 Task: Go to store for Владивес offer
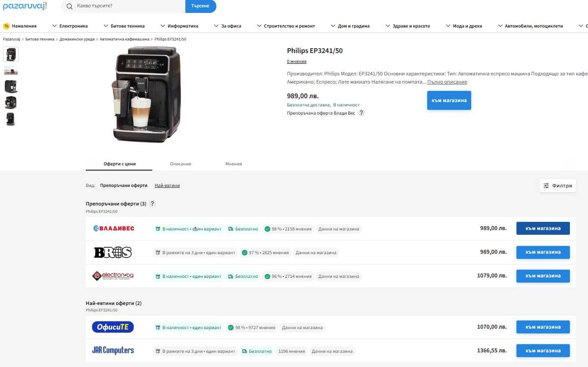[543, 228]
